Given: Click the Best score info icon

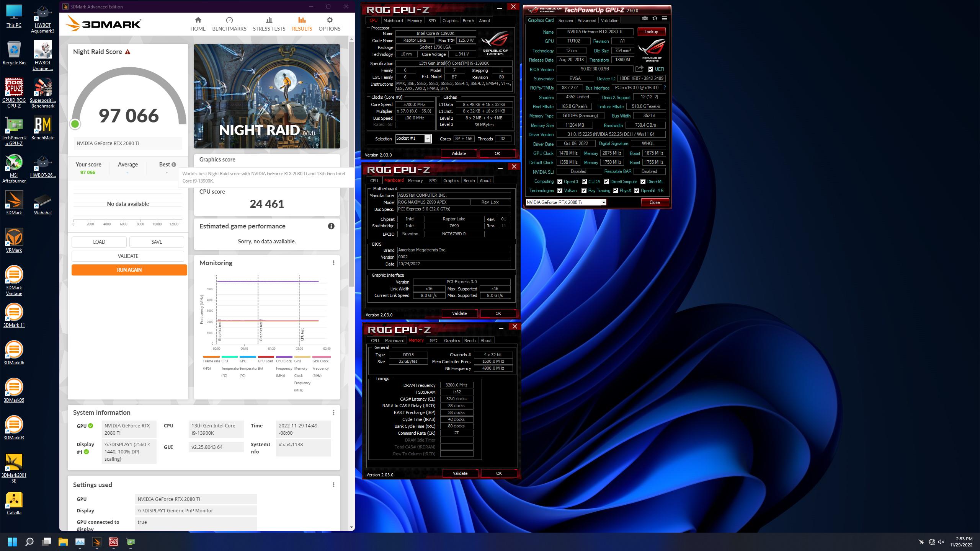Looking at the screenshot, I should click(x=174, y=165).
